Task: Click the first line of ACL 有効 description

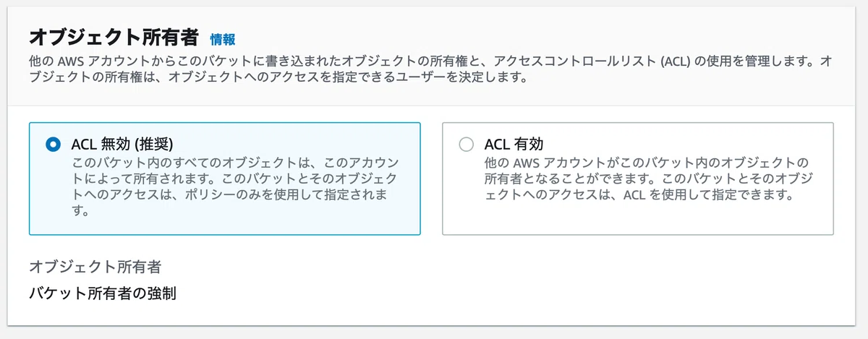Action: click(646, 161)
